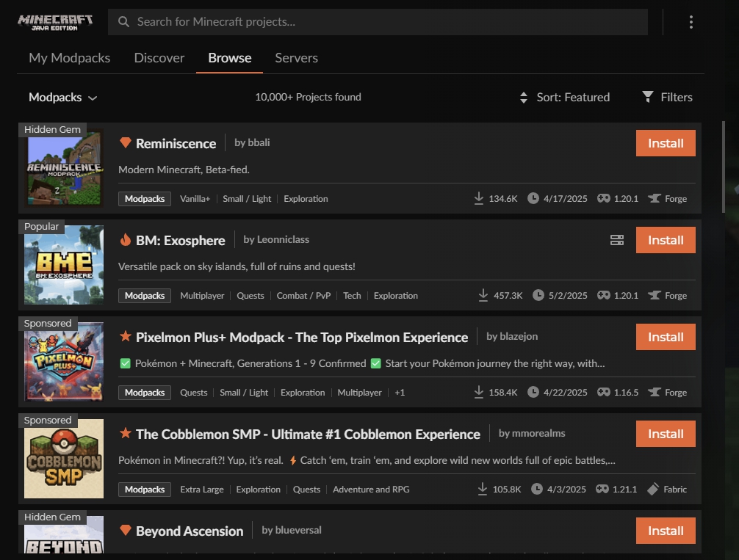Image resolution: width=739 pixels, height=560 pixels.
Task: Click the lightning bolt icon in Cobblemon description
Action: point(292,460)
